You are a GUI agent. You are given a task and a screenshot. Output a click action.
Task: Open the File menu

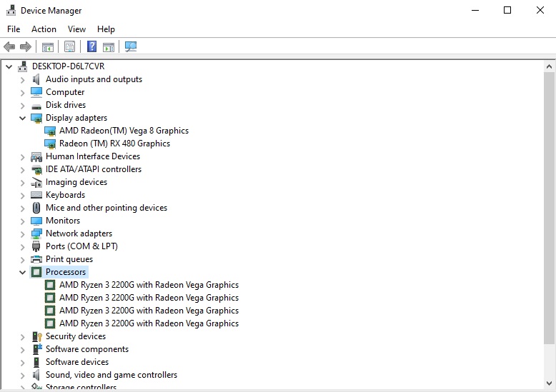(x=14, y=29)
